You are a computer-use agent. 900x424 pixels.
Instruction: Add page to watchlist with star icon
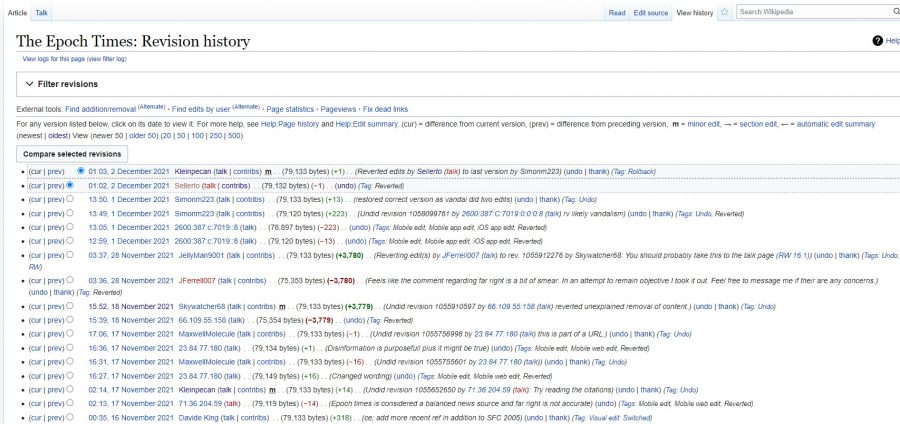coord(725,12)
